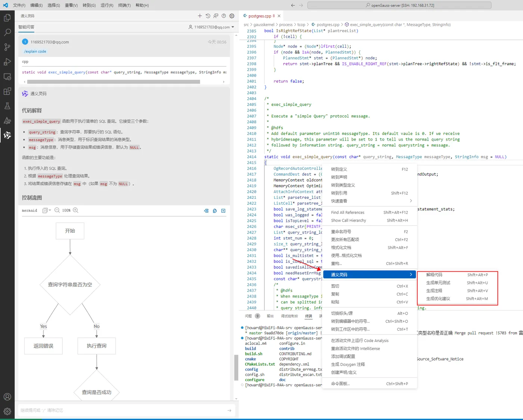Choose 格式化文档 in the context menu

click(369, 247)
